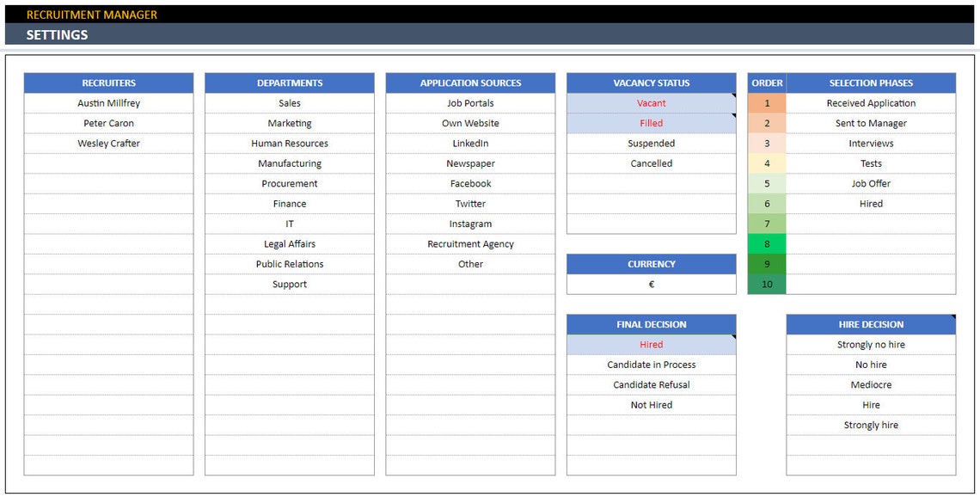The width and height of the screenshot is (980, 503).
Task: Select Wesley Crafter in the Recruiters list
Action: 109,143
